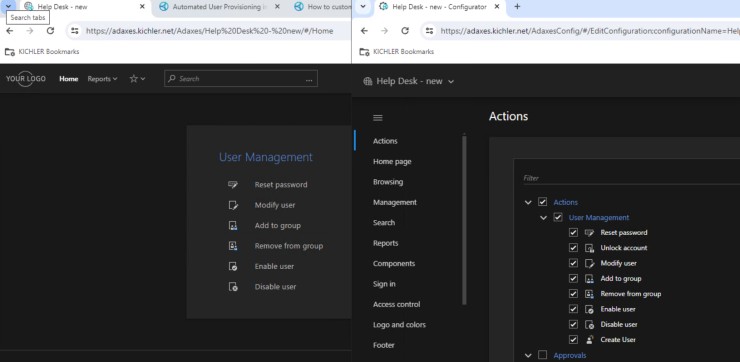
Task: Click Remove from group icon in left panel
Action: click(x=233, y=246)
